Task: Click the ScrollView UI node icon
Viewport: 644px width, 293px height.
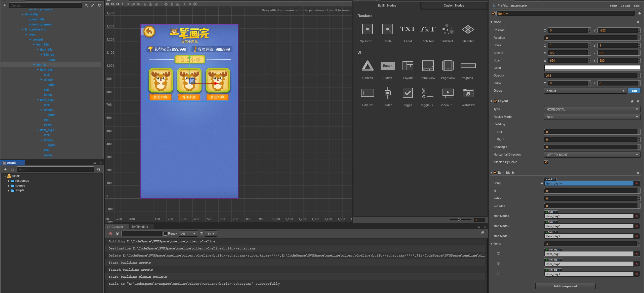Action: 428,66
